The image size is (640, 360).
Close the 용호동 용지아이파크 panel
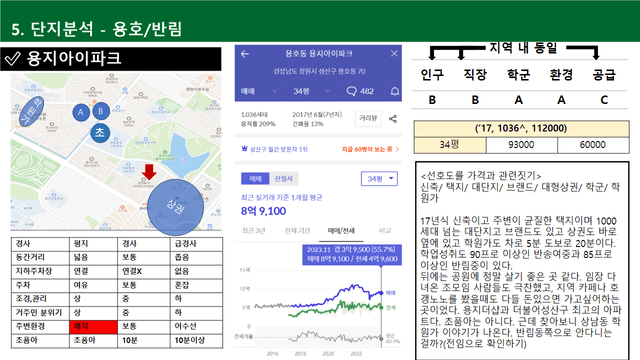pos(394,53)
